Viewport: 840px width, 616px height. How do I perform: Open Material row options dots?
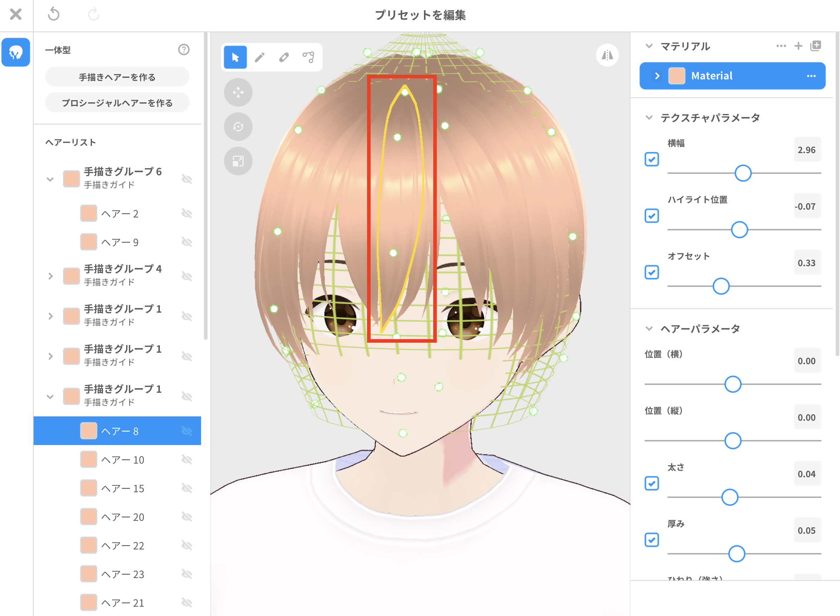click(811, 76)
